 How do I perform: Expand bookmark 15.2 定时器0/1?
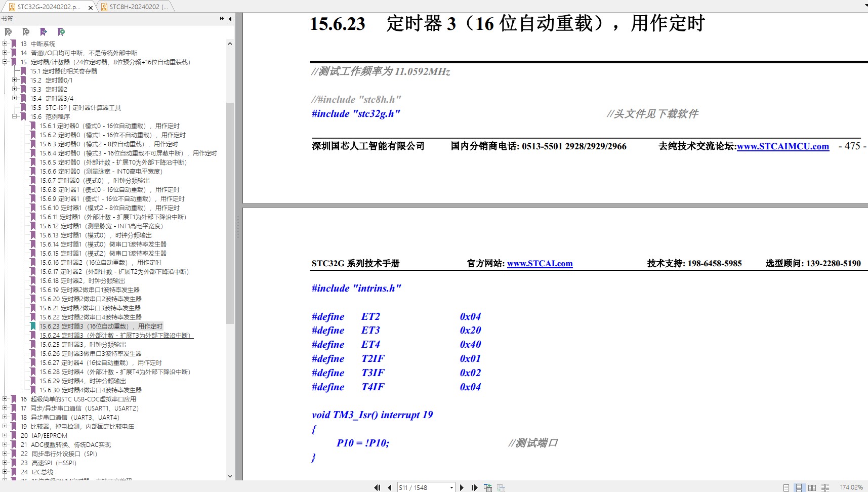15,80
